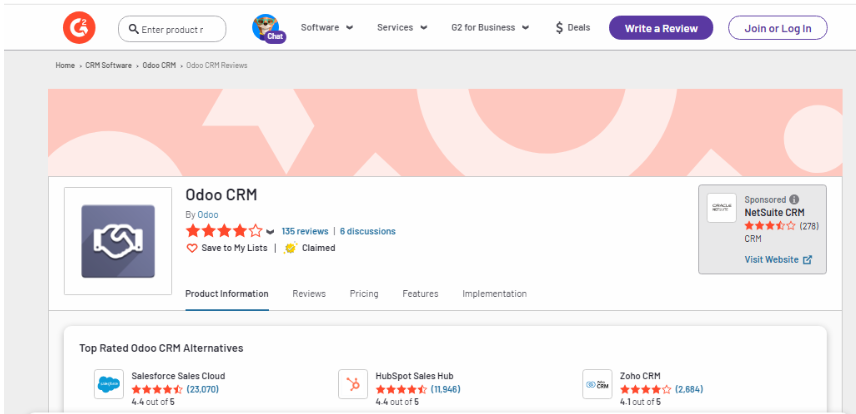
Task: Expand rating breakdown chevron beside stars
Action: pyautogui.click(x=270, y=232)
